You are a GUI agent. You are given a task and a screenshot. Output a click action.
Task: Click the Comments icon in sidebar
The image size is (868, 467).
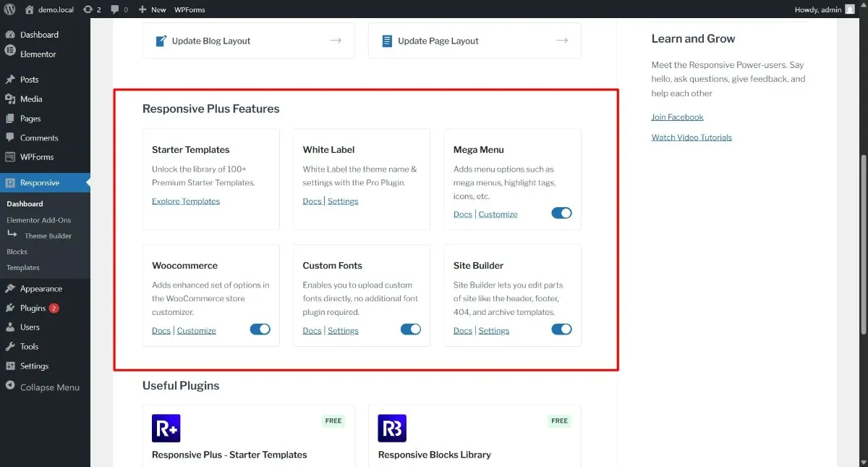[x=10, y=138]
